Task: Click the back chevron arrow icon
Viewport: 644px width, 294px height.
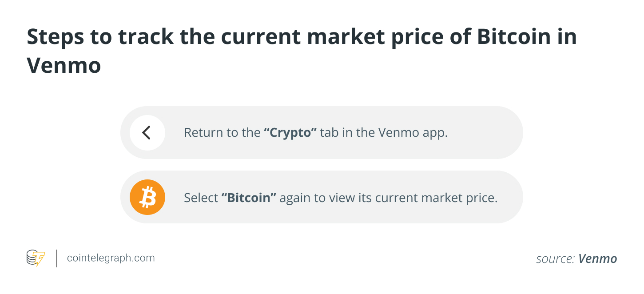Action: [147, 132]
